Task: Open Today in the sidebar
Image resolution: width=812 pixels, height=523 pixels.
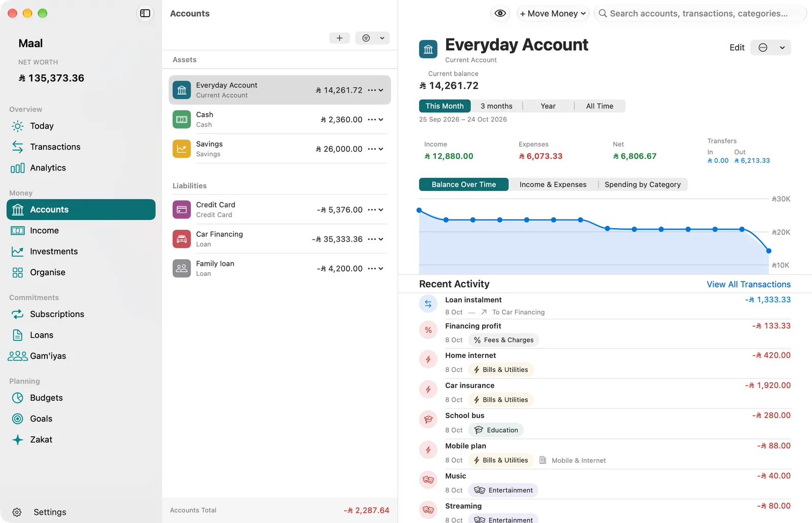Action: (81, 126)
